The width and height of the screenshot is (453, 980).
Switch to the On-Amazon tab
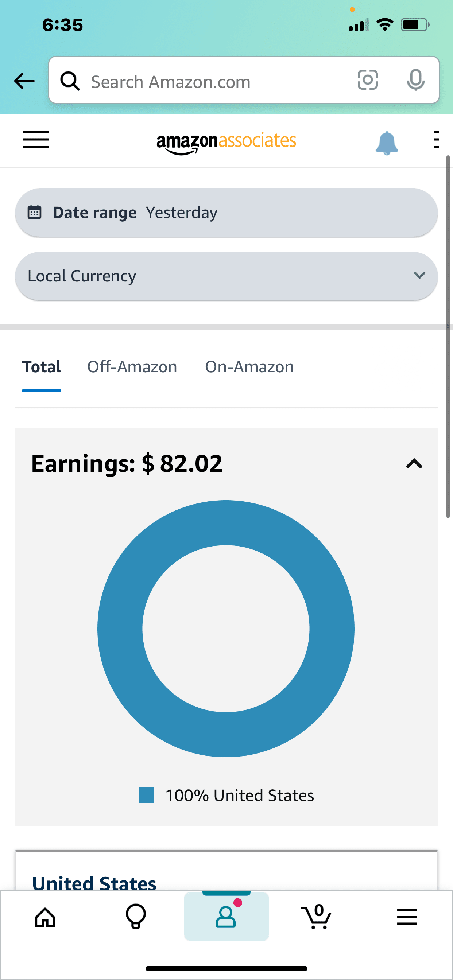[249, 367]
